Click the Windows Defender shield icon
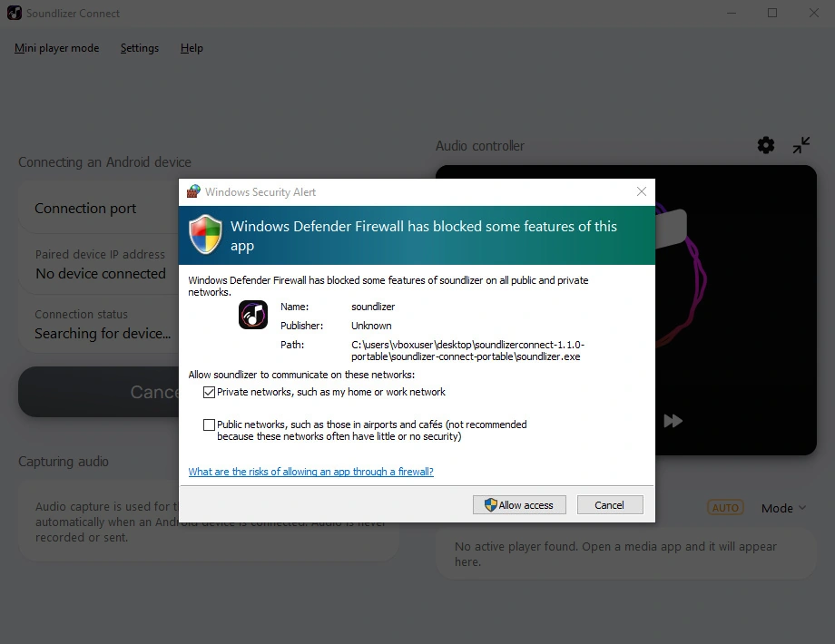The width and height of the screenshot is (835, 644). [x=205, y=235]
